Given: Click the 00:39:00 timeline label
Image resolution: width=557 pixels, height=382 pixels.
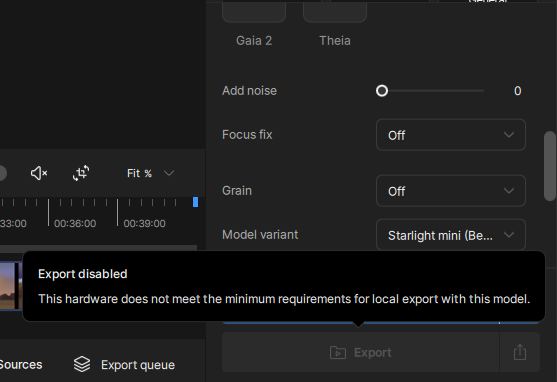Looking at the screenshot, I should pos(144,224).
